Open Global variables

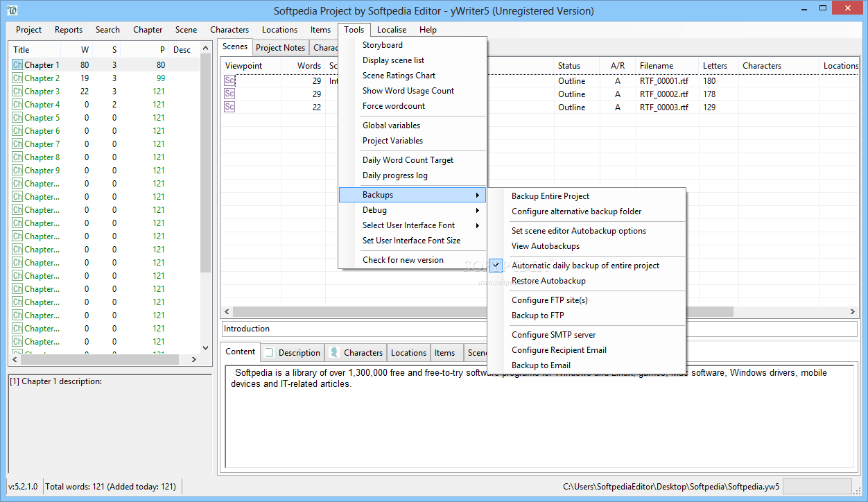413,125
